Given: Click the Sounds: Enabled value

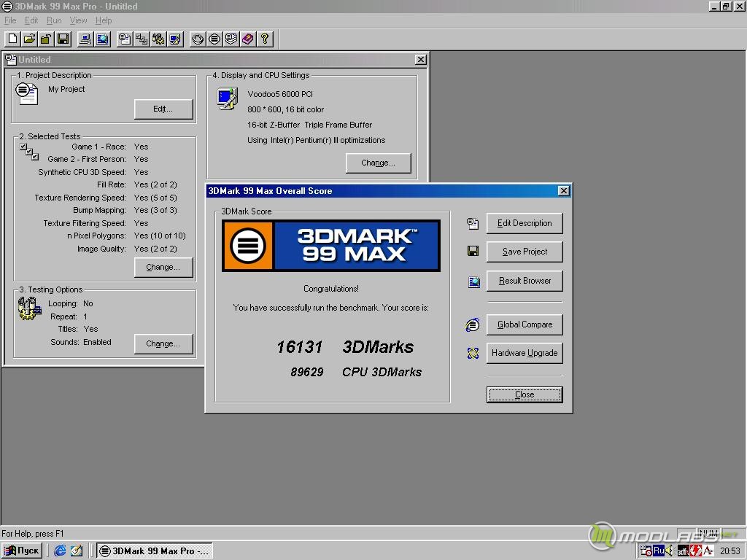Looking at the screenshot, I should 97,342.
